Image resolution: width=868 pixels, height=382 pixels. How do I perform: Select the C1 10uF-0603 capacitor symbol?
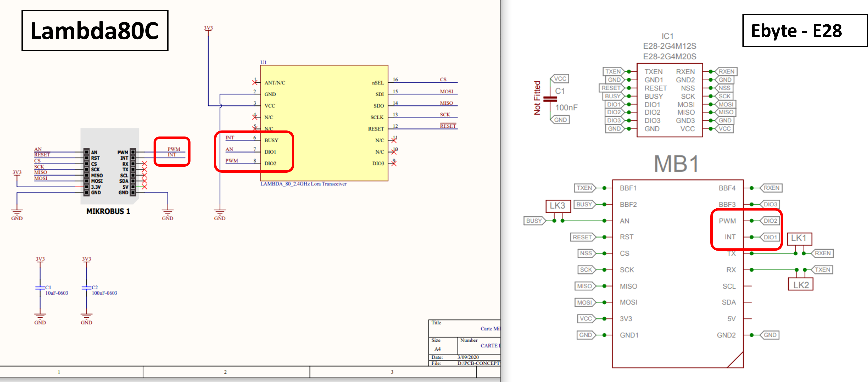tap(40, 288)
